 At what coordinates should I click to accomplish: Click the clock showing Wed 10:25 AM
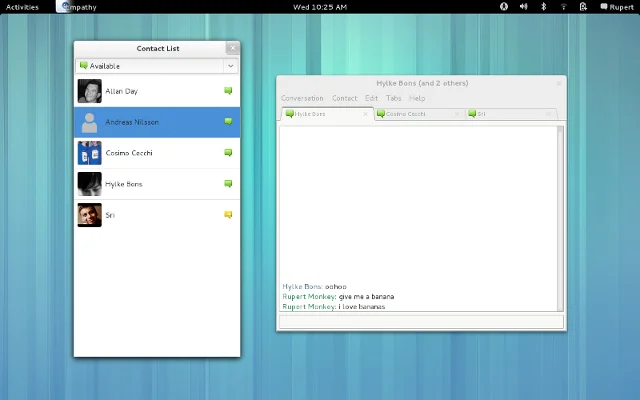(319, 6)
